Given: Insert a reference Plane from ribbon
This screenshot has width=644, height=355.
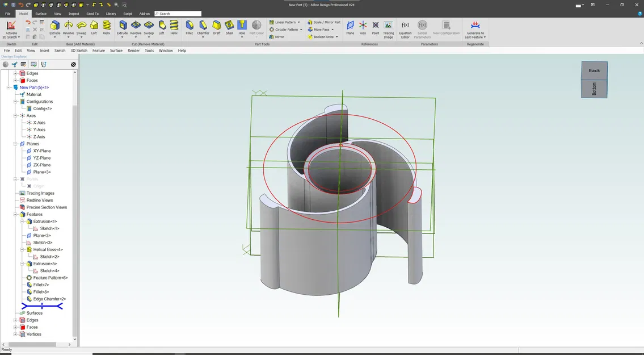Looking at the screenshot, I should coord(350,26).
